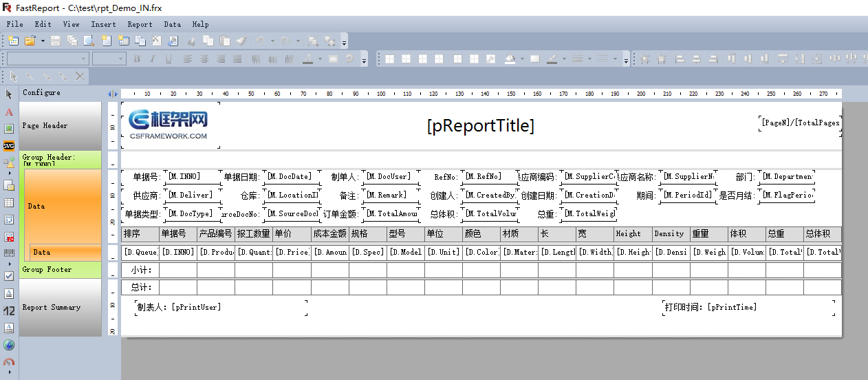Select the Group Header band
This screenshot has height=380, width=868.
(61, 160)
